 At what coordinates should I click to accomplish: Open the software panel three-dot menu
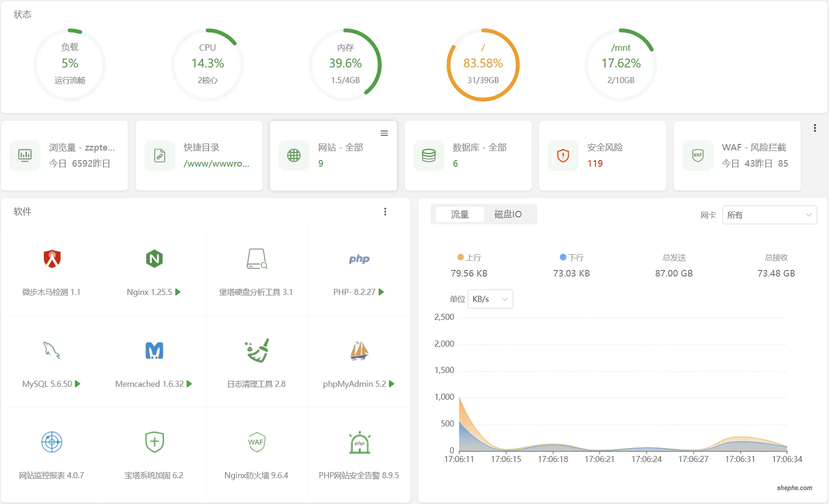[385, 212]
